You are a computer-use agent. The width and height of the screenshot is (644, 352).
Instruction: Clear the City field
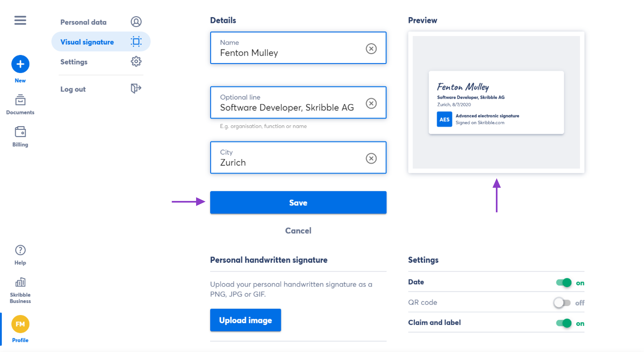371,158
